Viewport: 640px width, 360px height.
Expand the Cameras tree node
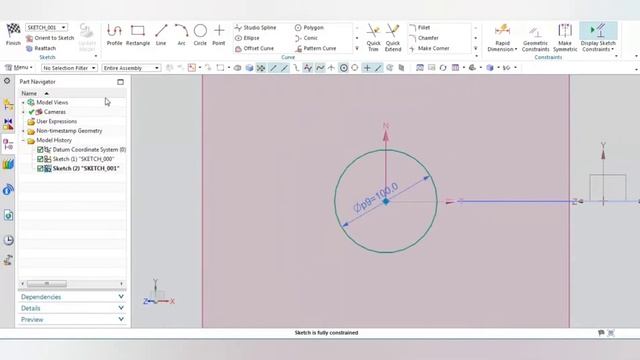[23, 112]
